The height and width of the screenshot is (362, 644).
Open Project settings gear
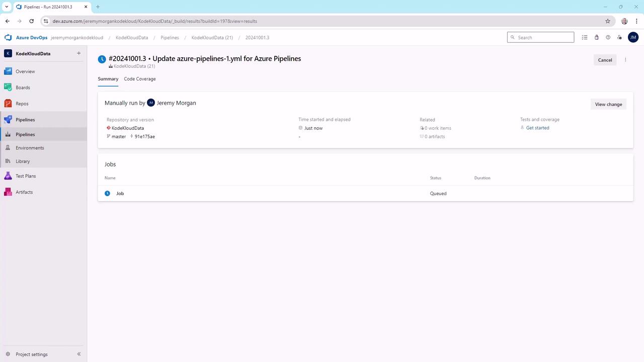[x=8, y=354]
